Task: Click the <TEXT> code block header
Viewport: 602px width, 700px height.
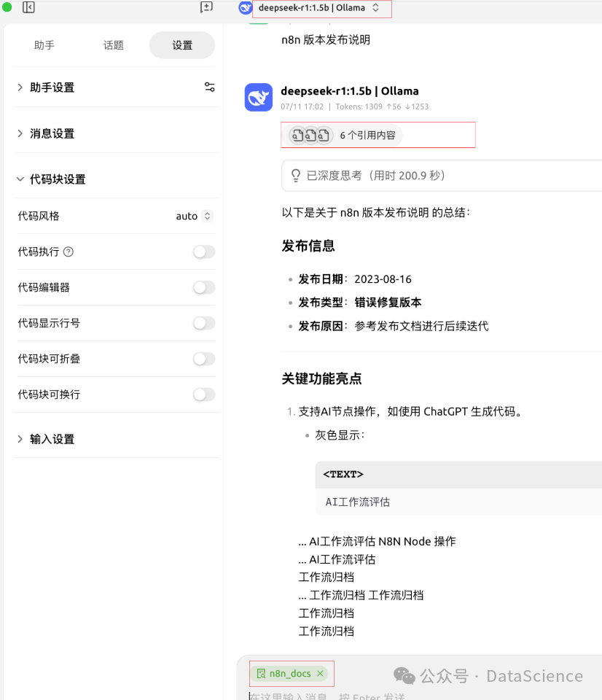Action: [x=458, y=475]
